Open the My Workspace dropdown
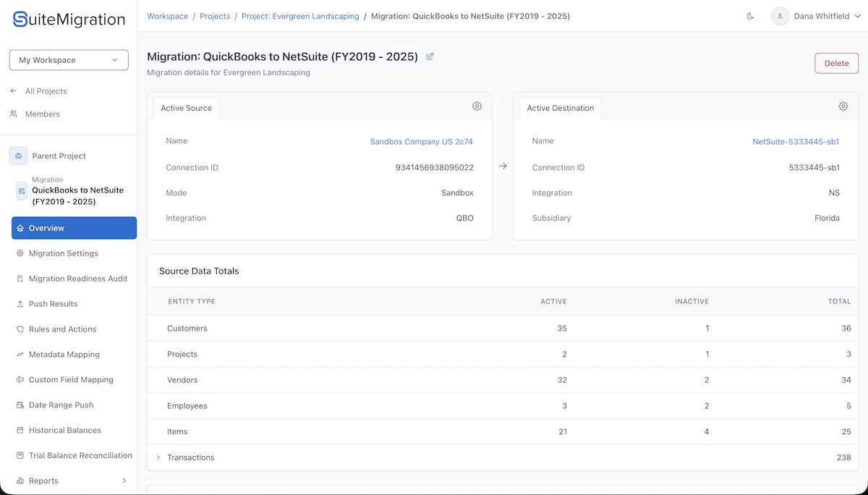868x495 pixels. (69, 60)
